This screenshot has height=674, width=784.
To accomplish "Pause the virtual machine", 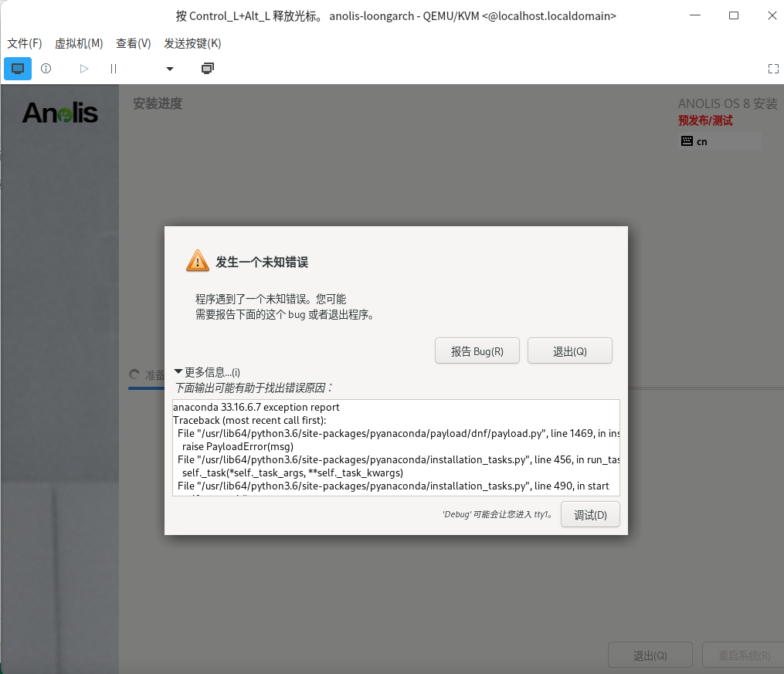I will pos(114,69).
